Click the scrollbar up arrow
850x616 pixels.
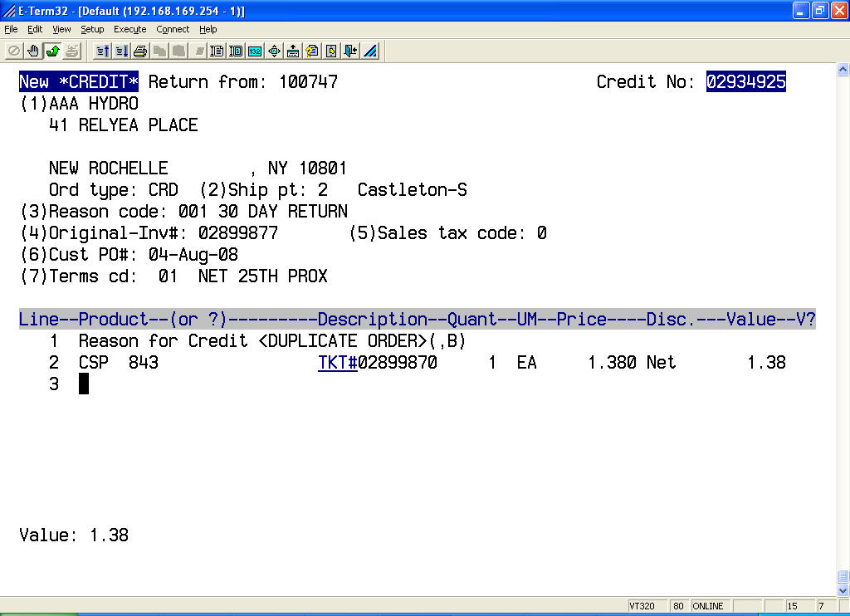pos(843,70)
